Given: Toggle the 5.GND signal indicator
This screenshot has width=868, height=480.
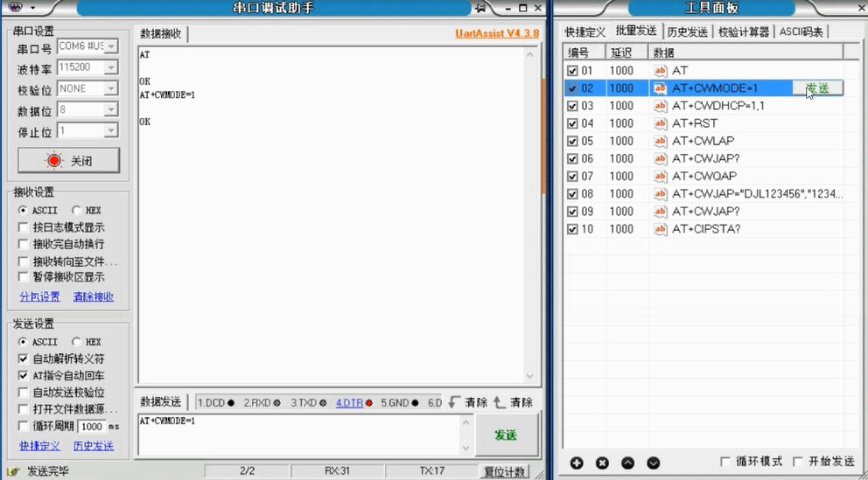Looking at the screenshot, I should point(399,402).
